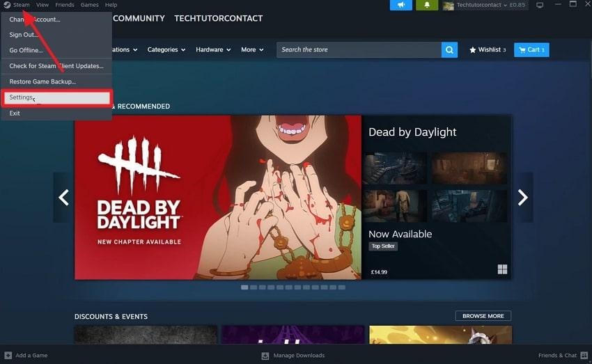The image size is (592, 364).
Task: Click the Add a Game plus icon
Action: 8,356
